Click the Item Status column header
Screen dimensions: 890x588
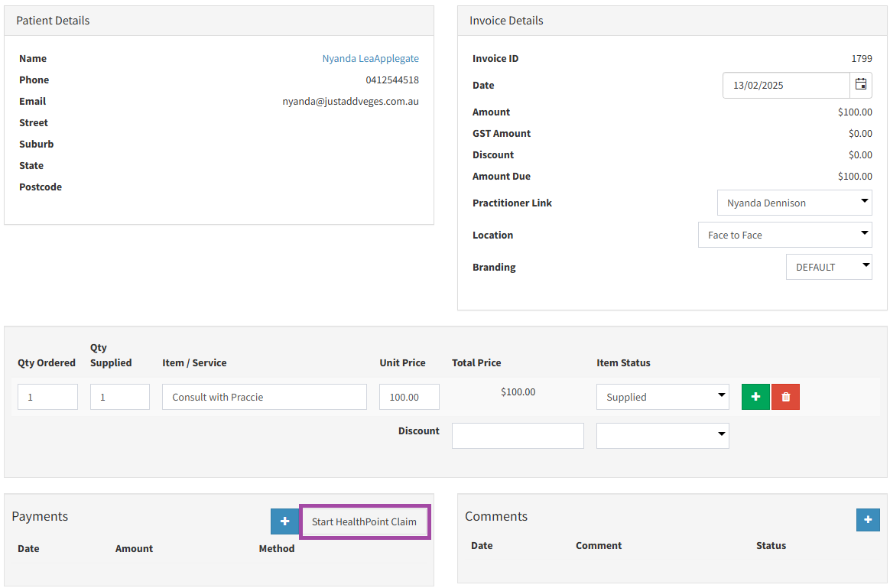pyautogui.click(x=623, y=362)
